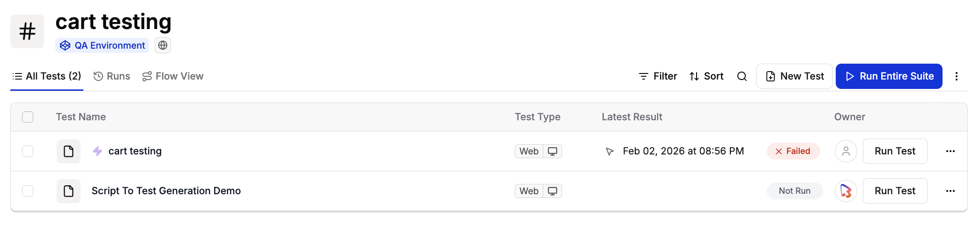Click the colorful owner avatar in second row

(x=846, y=191)
